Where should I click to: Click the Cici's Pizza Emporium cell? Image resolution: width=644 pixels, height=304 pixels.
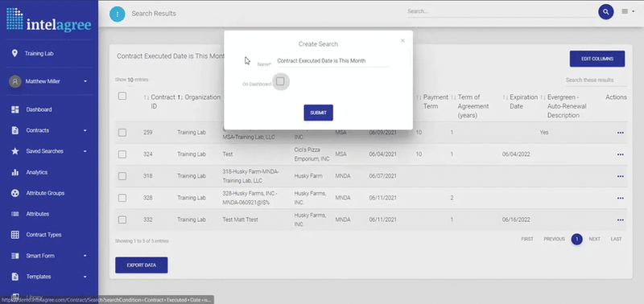tap(312, 154)
